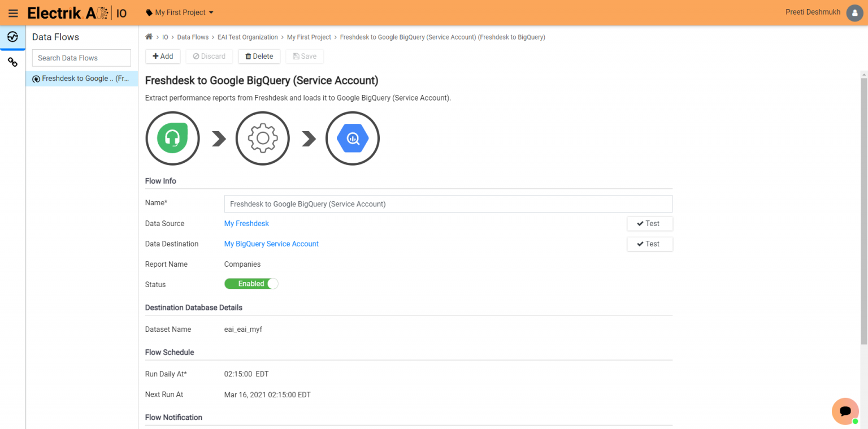Click the Add button

pos(163,56)
